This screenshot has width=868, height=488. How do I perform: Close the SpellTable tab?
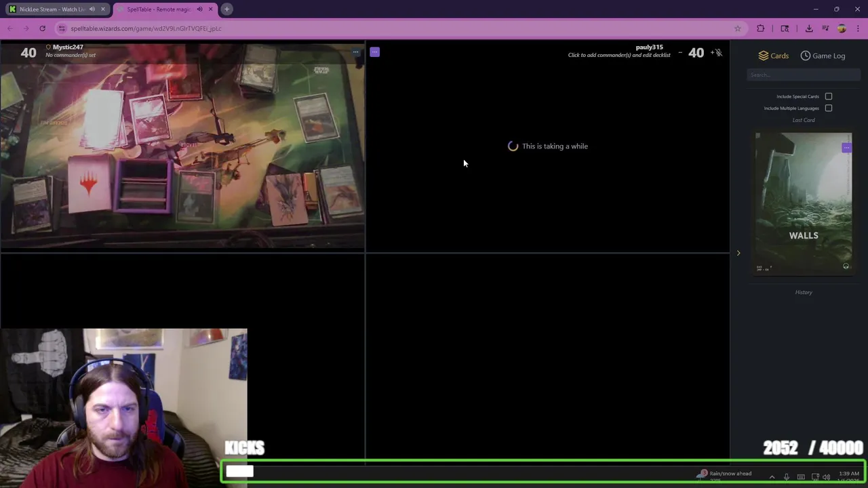[x=210, y=9]
